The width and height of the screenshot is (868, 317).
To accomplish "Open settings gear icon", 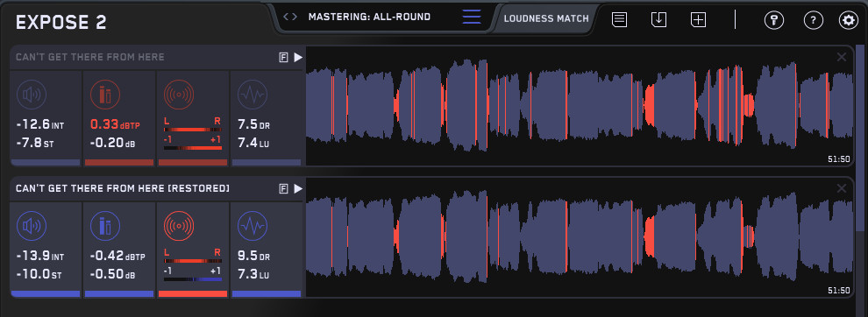I will (x=848, y=20).
